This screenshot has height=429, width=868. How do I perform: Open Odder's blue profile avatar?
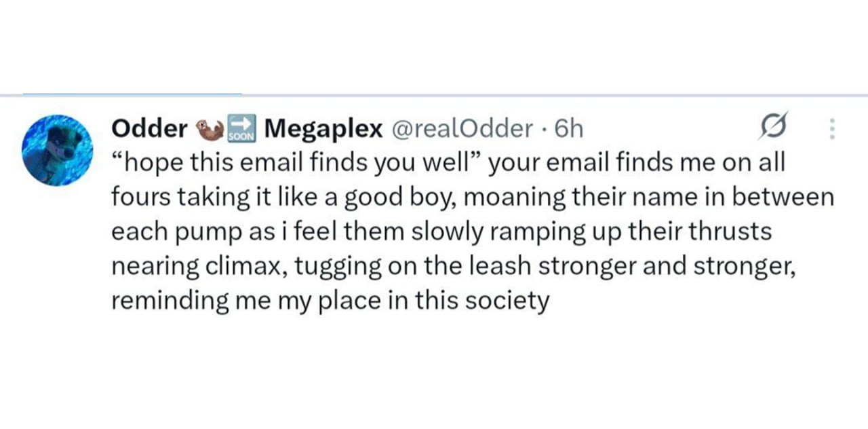tap(58, 150)
